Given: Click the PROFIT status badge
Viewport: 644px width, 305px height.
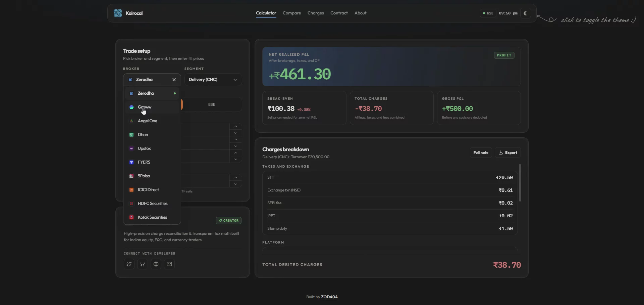Looking at the screenshot, I should (x=504, y=55).
